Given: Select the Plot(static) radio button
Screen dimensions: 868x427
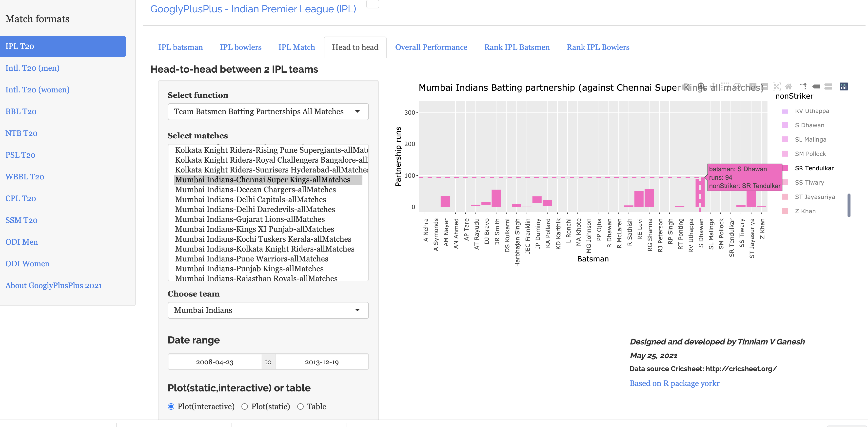Looking at the screenshot, I should click(x=245, y=406).
